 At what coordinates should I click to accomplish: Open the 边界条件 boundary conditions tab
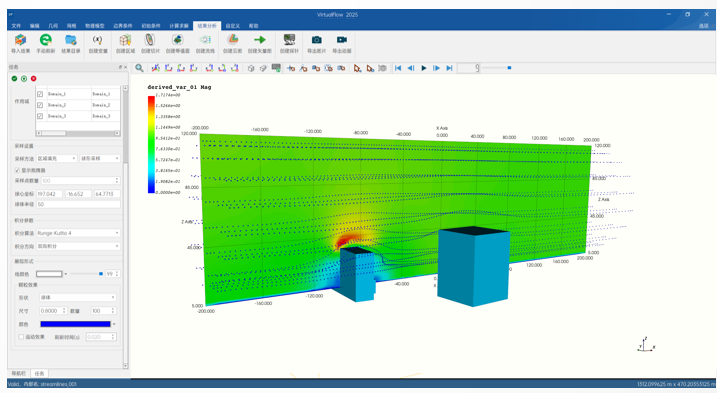[x=123, y=26]
